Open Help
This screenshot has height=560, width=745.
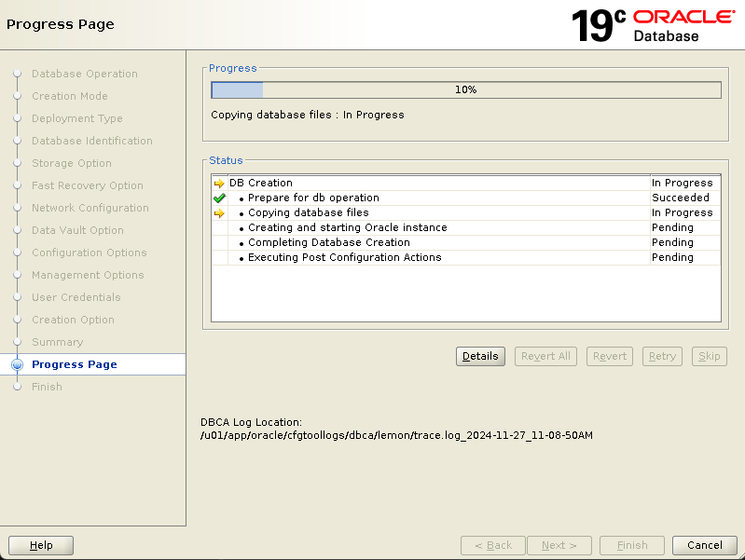pos(41,545)
